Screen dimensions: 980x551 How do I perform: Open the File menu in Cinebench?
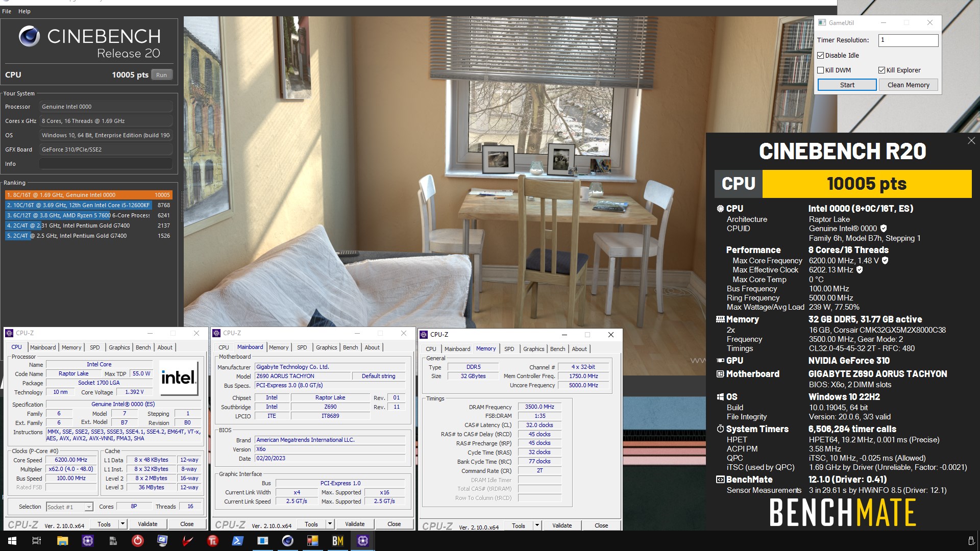click(x=7, y=11)
